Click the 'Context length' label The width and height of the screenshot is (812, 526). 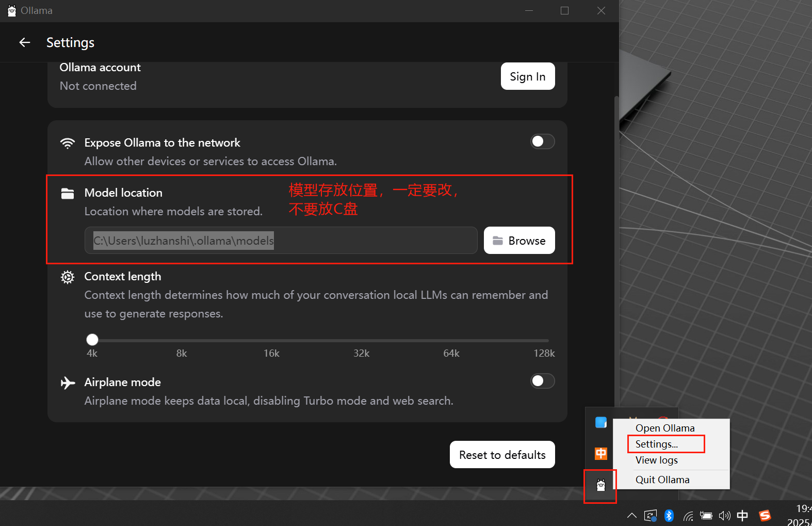pyautogui.click(x=123, y=277)
